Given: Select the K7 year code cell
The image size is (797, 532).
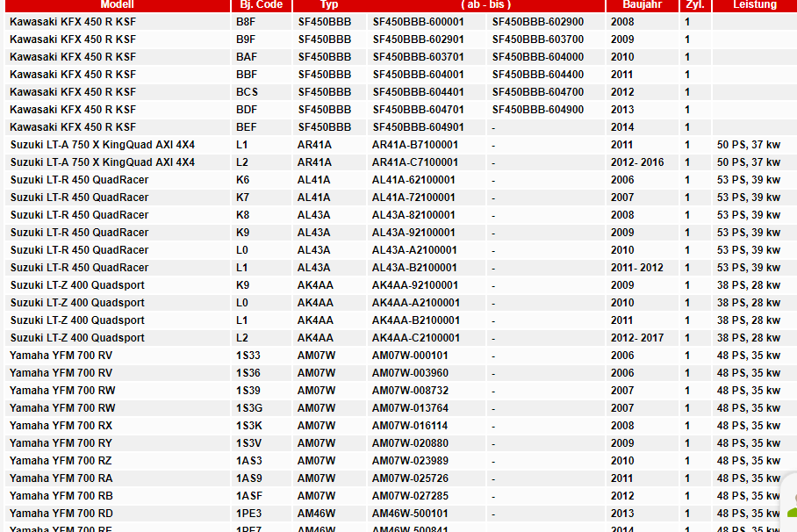Looking at the screenshot, I should click(x=262, y=198).
